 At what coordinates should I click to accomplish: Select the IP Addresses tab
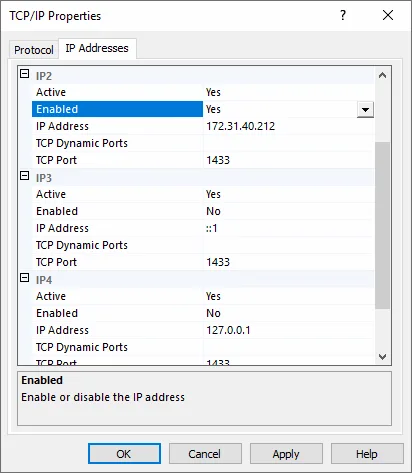pos(97,48)
